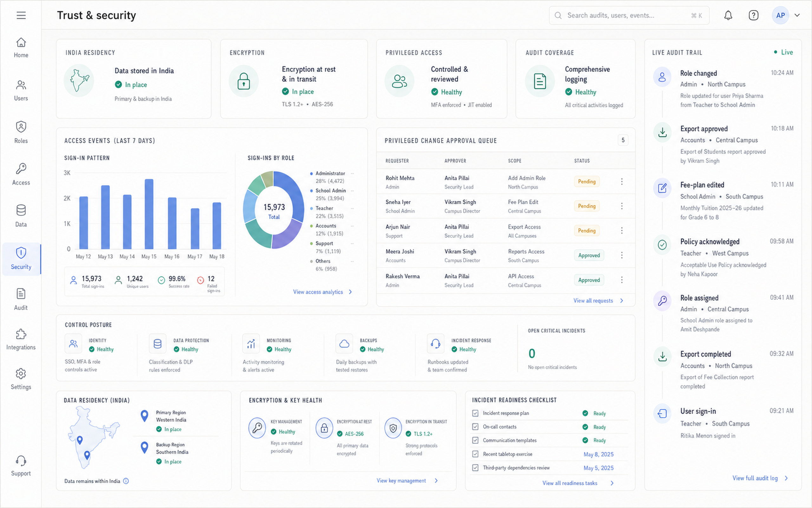This screenshot has height=508, width=812.
Task: Open View full audit log link
Action: (760, 478)
